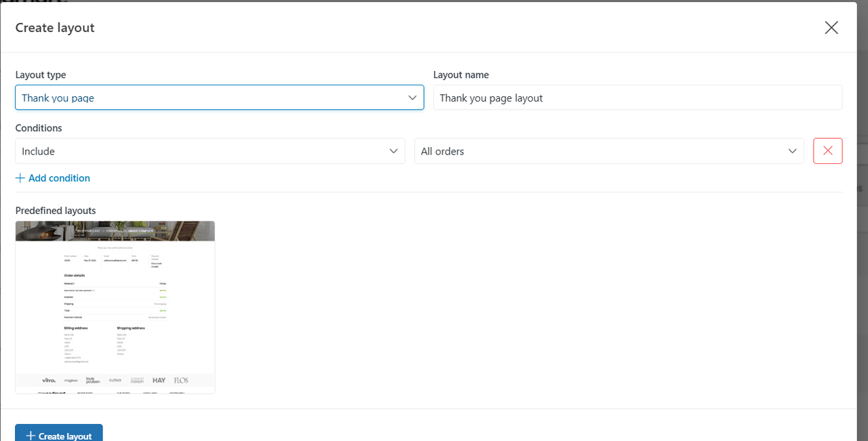Click the FLOS logo in preview
Screen dimensions: 868x441
pyautogui.click(x=181, y=381)
